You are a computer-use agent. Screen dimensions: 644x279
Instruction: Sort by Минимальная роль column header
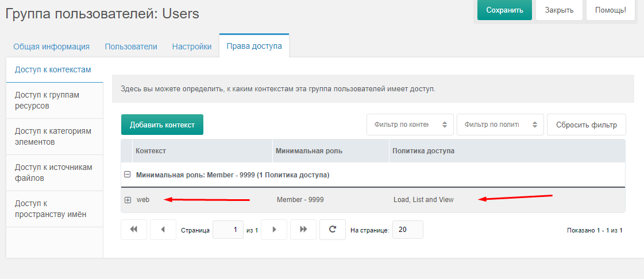(x=331, y=151)
